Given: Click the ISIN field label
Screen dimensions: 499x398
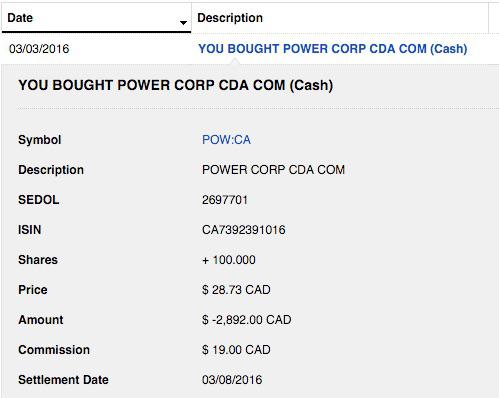Looking at the screenshot, I should [30, 230].
